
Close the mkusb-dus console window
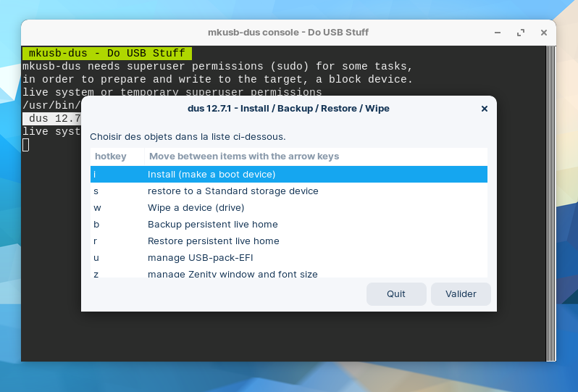(x=543, y=33)
